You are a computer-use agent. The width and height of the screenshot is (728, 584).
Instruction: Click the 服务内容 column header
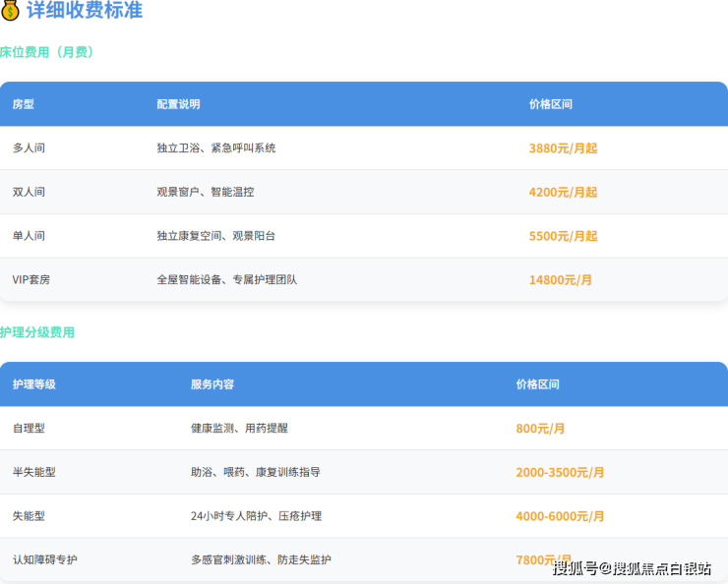(x=212, y=384)
